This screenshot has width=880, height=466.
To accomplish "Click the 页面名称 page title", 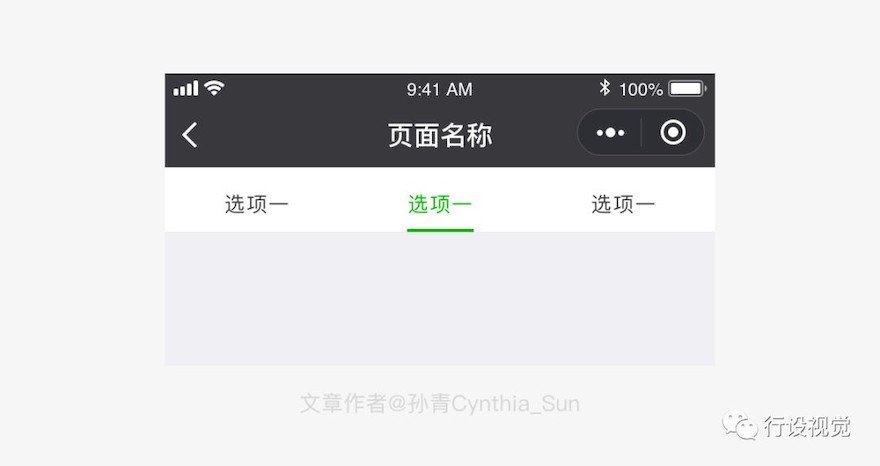I will (440, 135).
